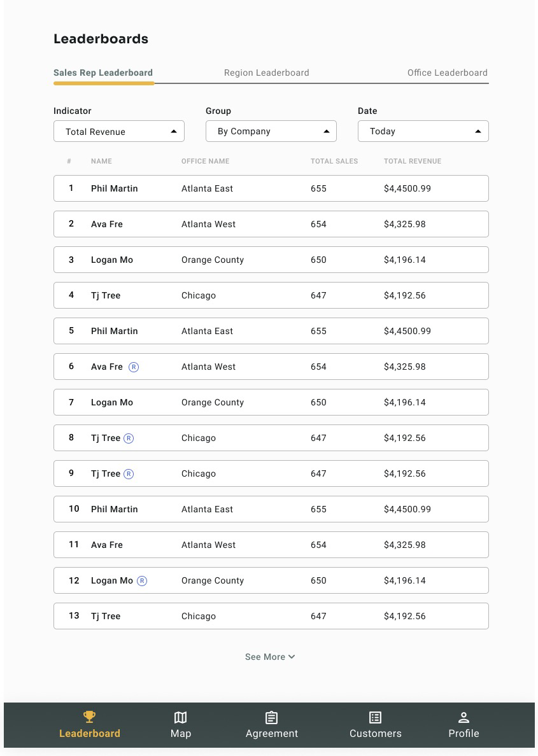Select the Profile person icon

point(464,717)
